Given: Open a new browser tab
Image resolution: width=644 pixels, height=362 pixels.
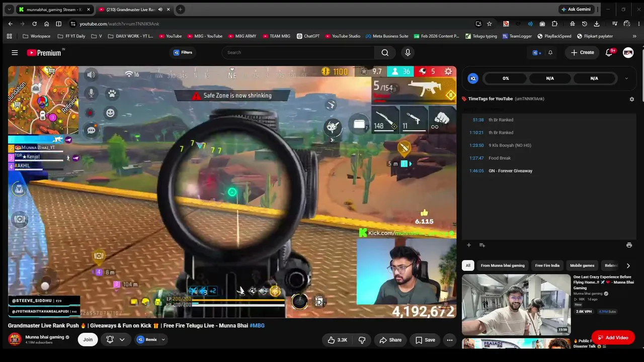Looking at the screenshot, I should coord(180,10).
